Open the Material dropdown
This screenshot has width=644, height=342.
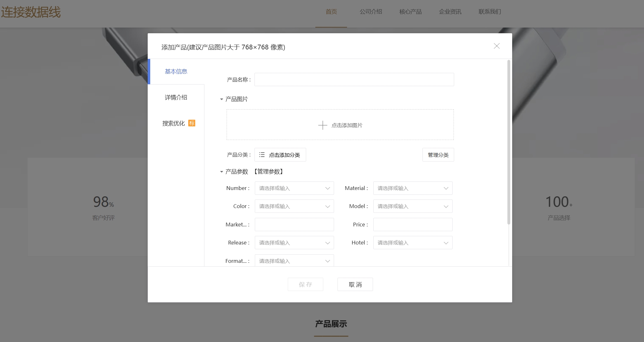coord(446,188)
